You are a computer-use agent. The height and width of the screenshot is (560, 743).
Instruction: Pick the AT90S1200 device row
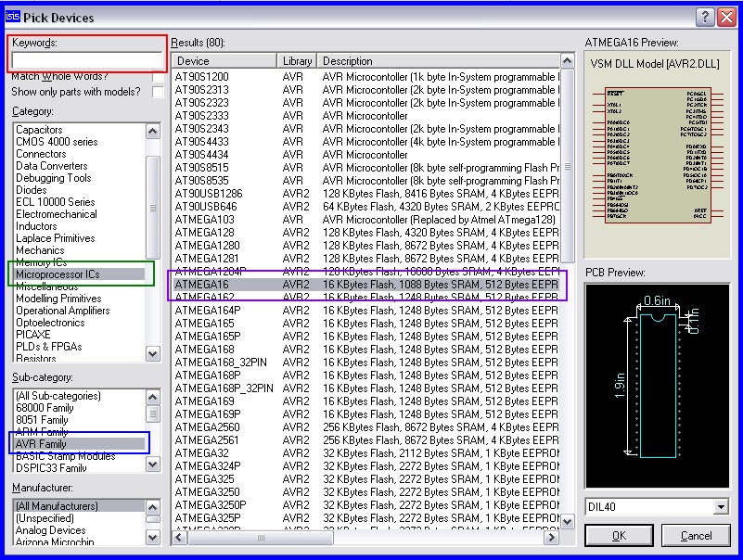click(366, 77)
